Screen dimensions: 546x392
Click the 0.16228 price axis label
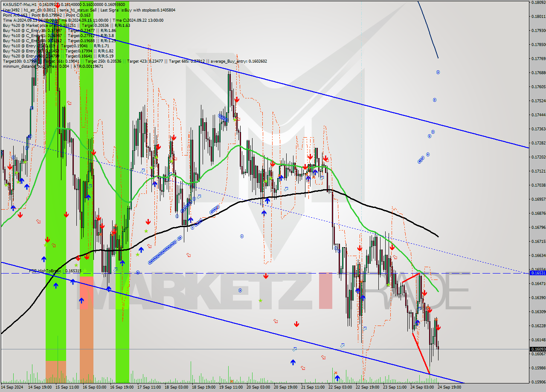(x=538, y=326)
